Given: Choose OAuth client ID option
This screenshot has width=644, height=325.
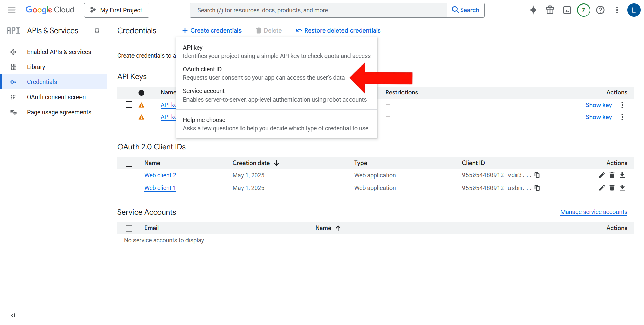Looking at the screenshot, I should 277,73.
